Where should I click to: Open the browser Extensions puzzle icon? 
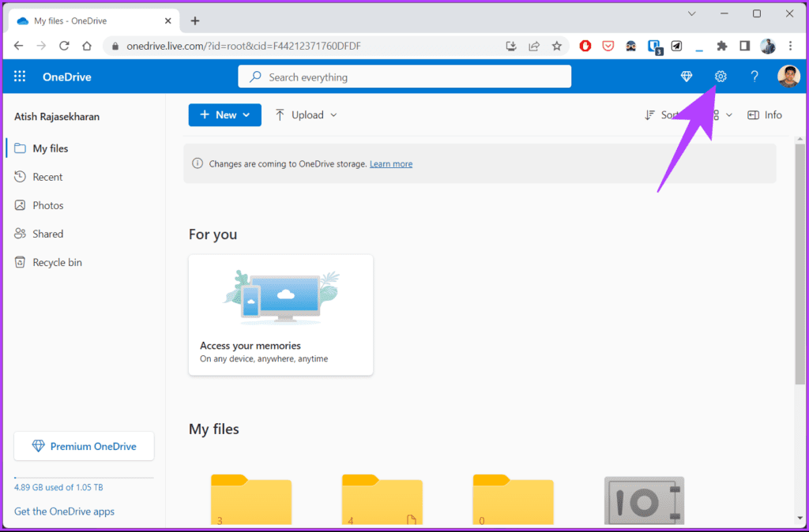coord(722,46)
